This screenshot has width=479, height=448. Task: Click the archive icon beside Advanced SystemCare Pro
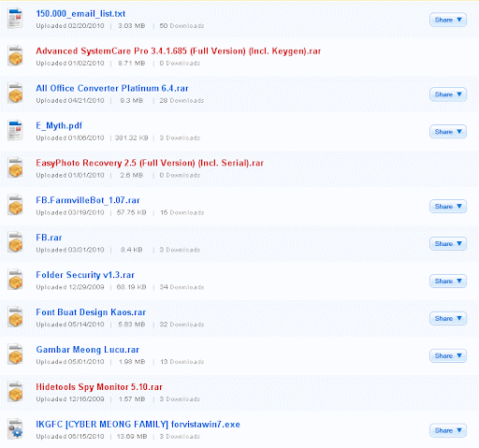pos(15,56)
